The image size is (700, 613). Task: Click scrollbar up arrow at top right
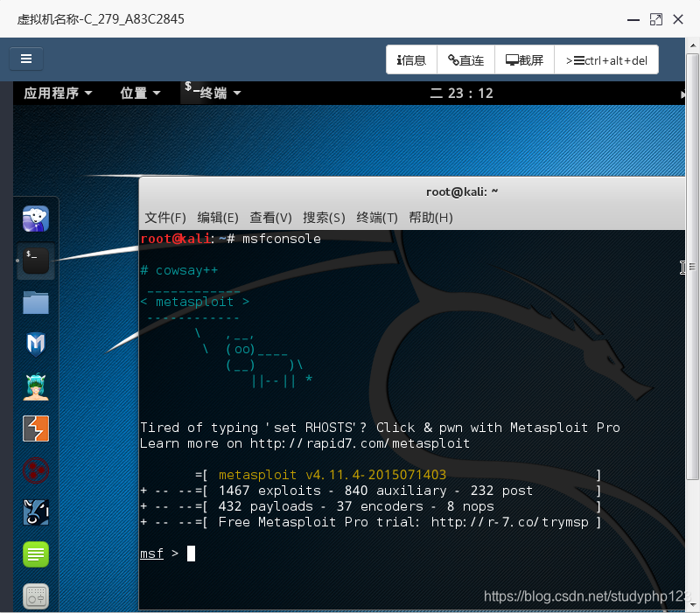point(692,45)
